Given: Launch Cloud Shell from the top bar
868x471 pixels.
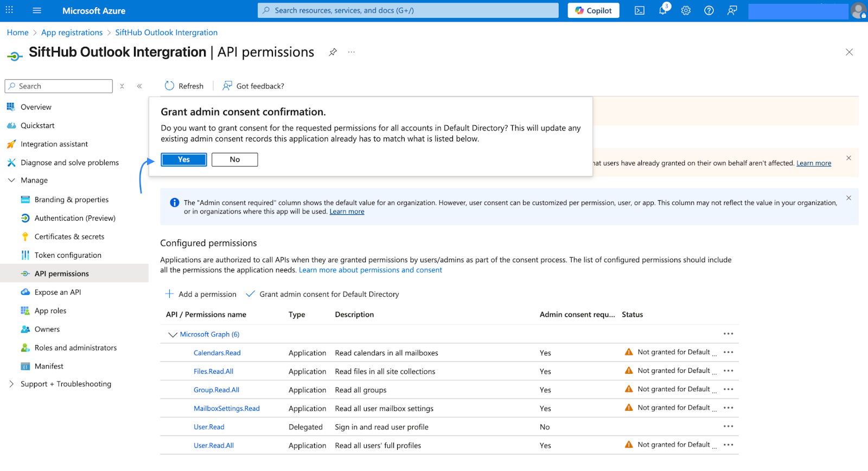Looking at the screenshot, I should pyautogui.click(x=640, y=10).
